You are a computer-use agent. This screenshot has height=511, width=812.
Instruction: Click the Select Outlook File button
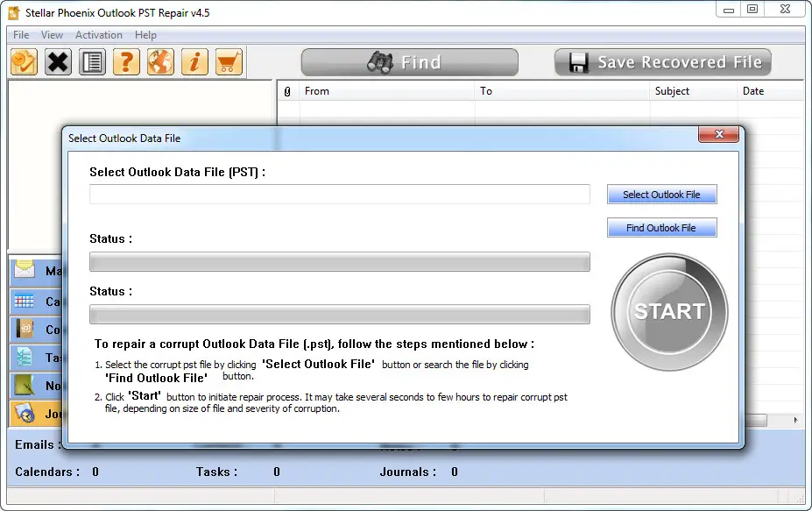tap(662, 195)
